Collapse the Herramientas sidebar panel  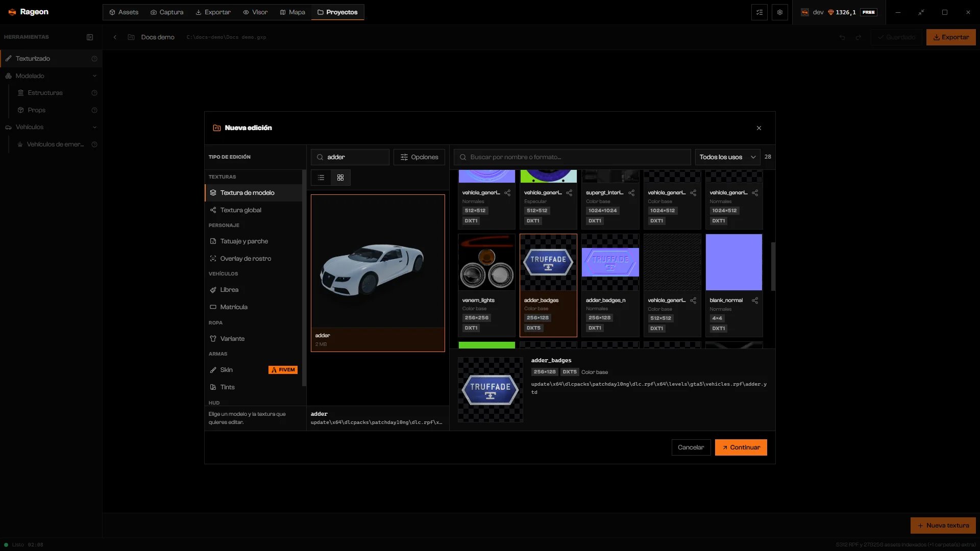point(90,37)
